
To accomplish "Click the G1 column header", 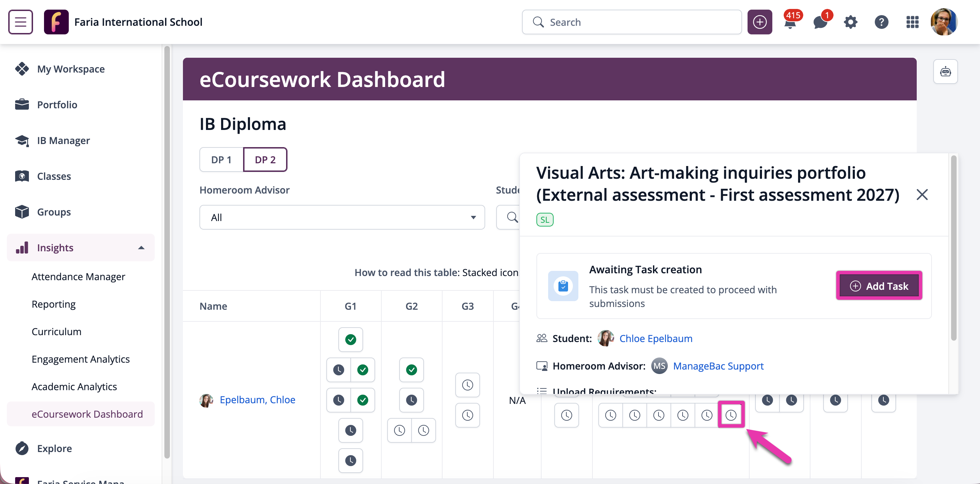I will pyautogui.click(x=350, y=306).
